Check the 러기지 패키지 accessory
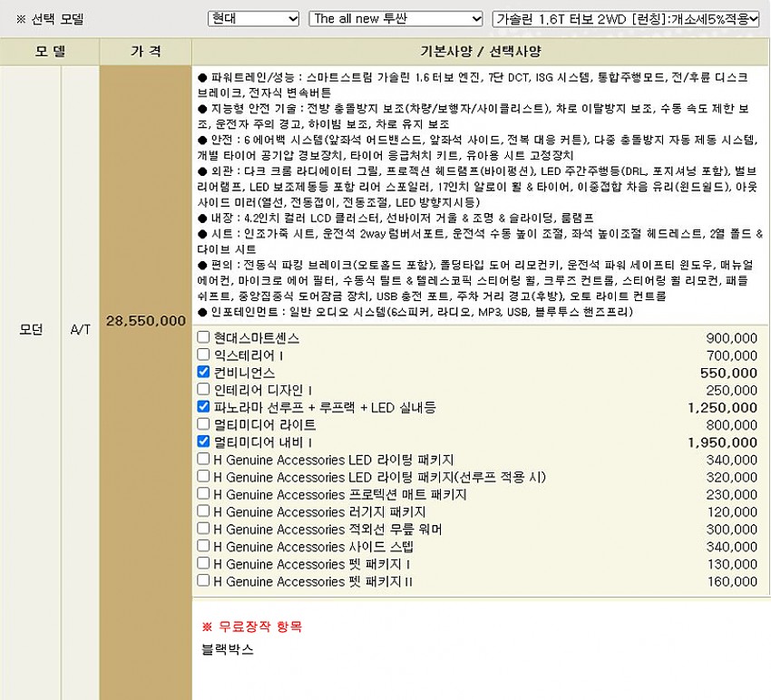The image size is (771, 700). [203, 511]
